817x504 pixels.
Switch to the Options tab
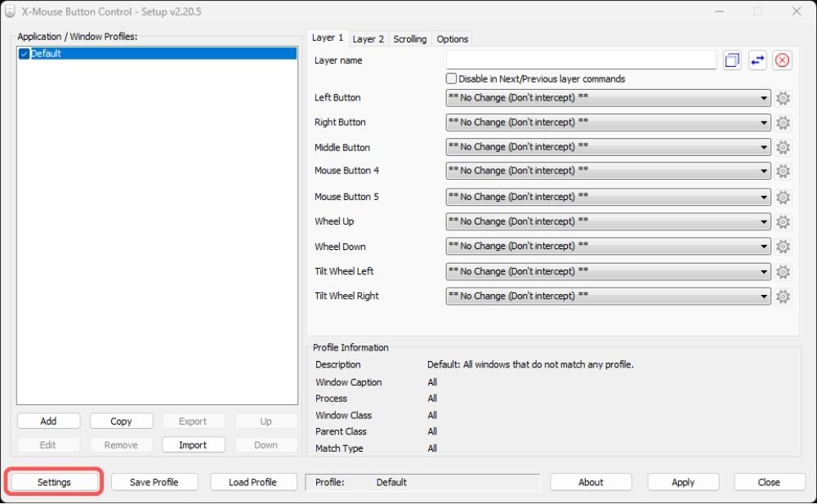tap(453, 39)
